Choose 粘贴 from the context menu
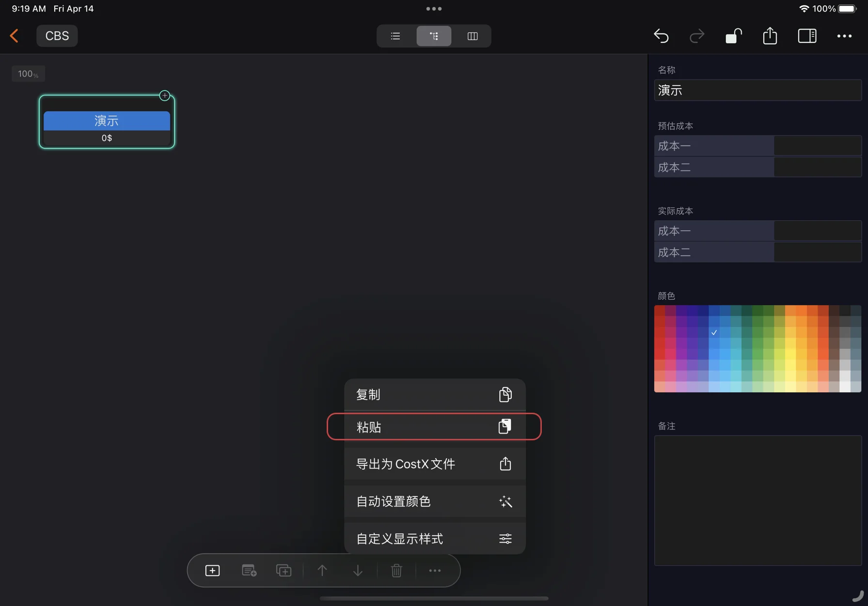This screenshot has width=868, height=606. point(434,427)
